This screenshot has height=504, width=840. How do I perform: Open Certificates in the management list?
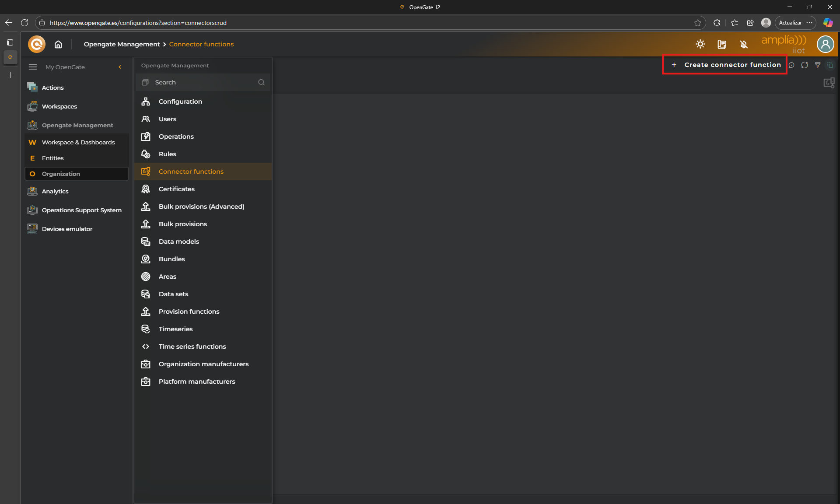click(x=176, y=189)
